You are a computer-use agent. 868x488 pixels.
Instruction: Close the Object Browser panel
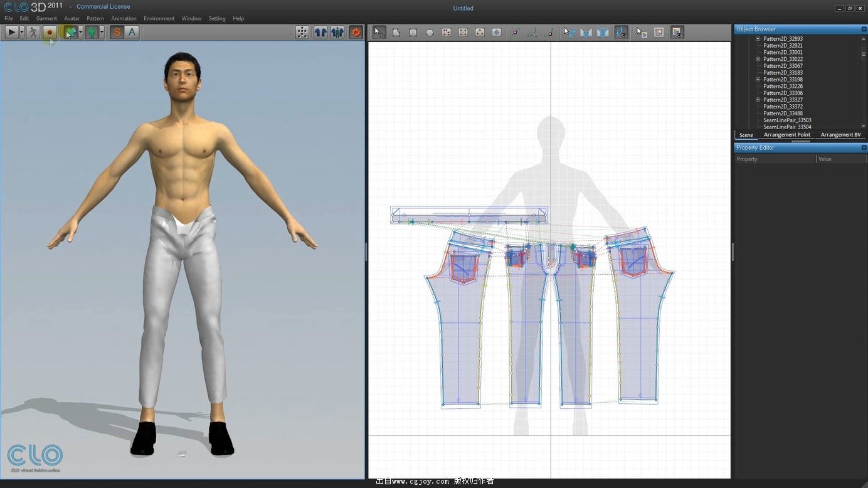point(864,29)
